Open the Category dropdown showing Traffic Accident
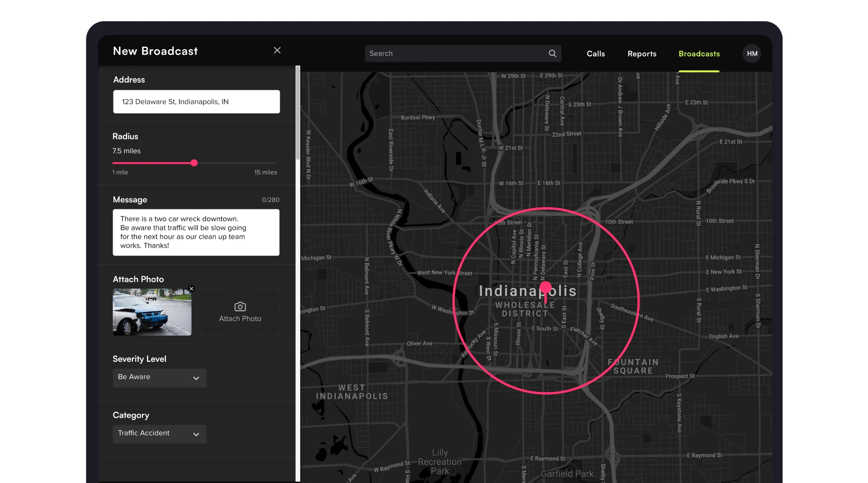 tap(159, 434)
